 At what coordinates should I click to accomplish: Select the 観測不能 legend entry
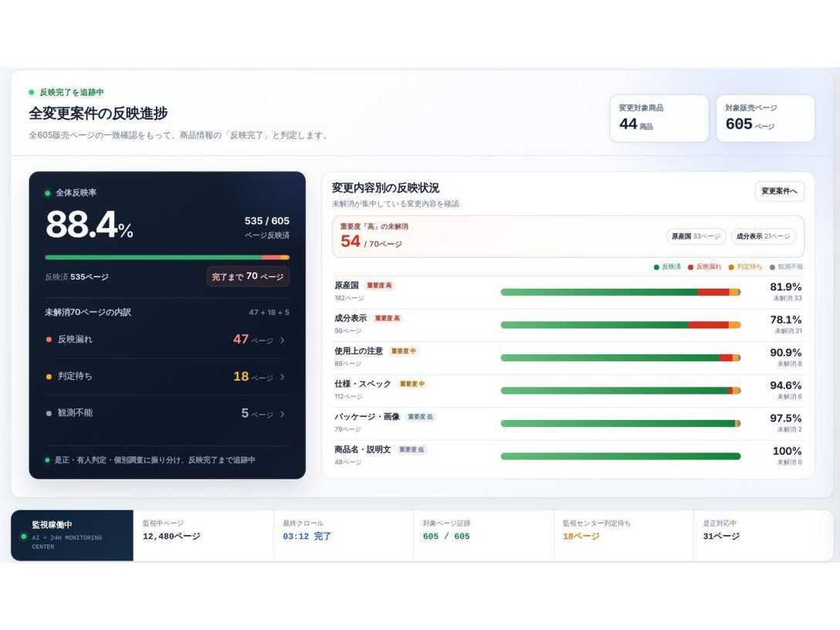point(786,267)
